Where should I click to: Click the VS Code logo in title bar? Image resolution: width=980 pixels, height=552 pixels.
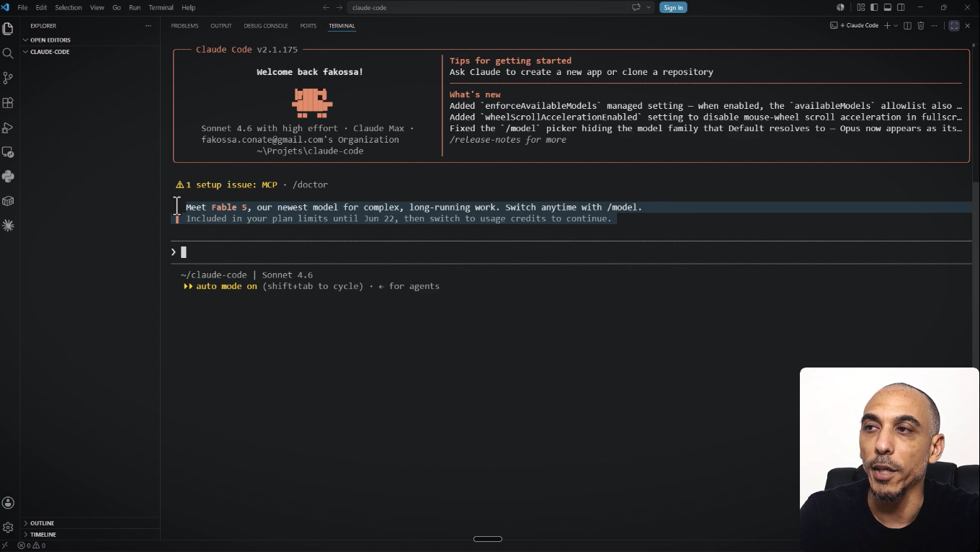5,7
